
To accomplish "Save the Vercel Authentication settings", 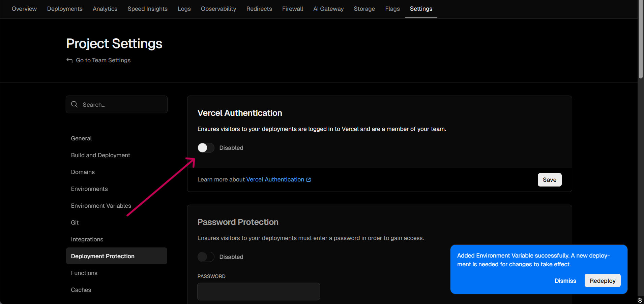I will (549, 180).
